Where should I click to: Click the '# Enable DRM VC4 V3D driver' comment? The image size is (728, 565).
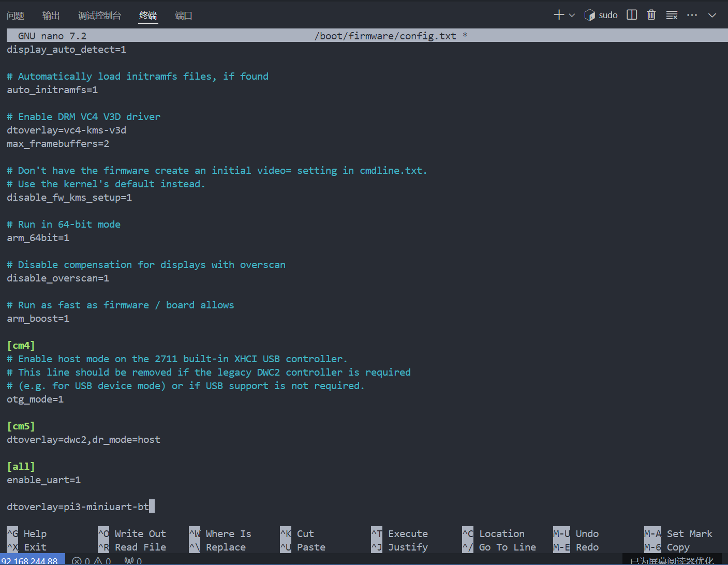pos(83,116)
